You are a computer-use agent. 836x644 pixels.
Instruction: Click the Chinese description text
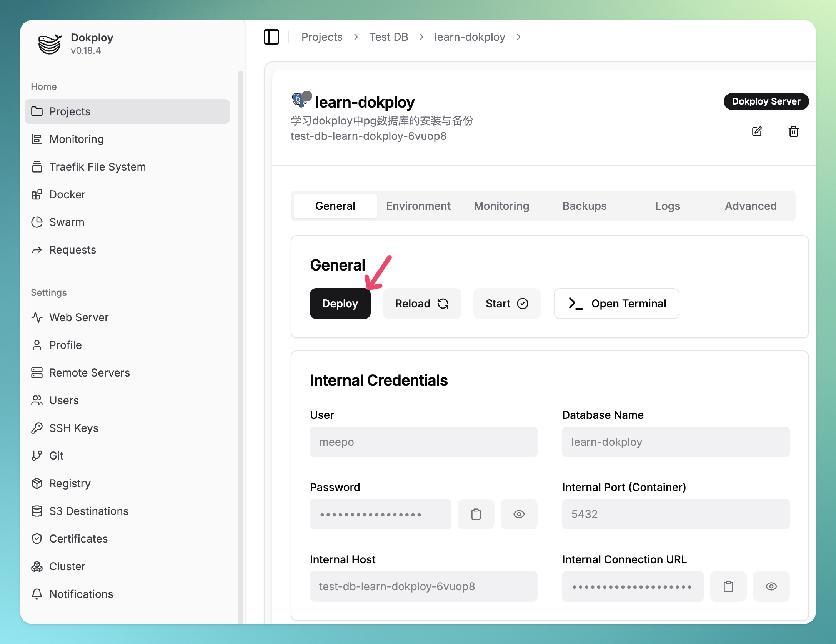click(x=382, y=121)
